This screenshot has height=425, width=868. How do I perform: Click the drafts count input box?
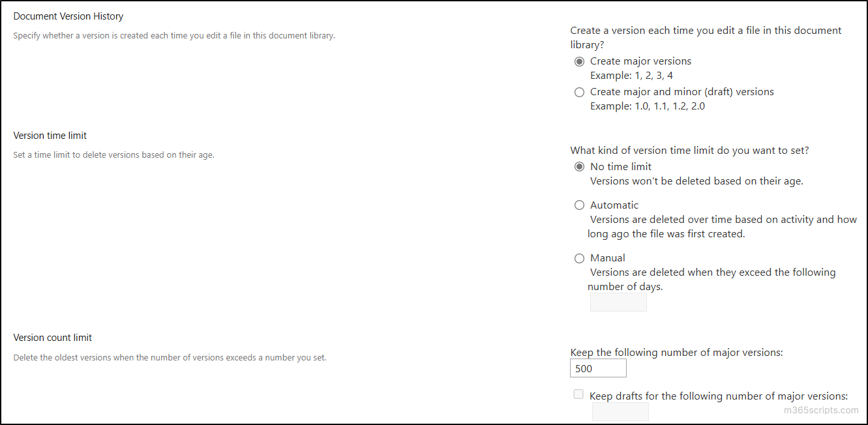620,411
